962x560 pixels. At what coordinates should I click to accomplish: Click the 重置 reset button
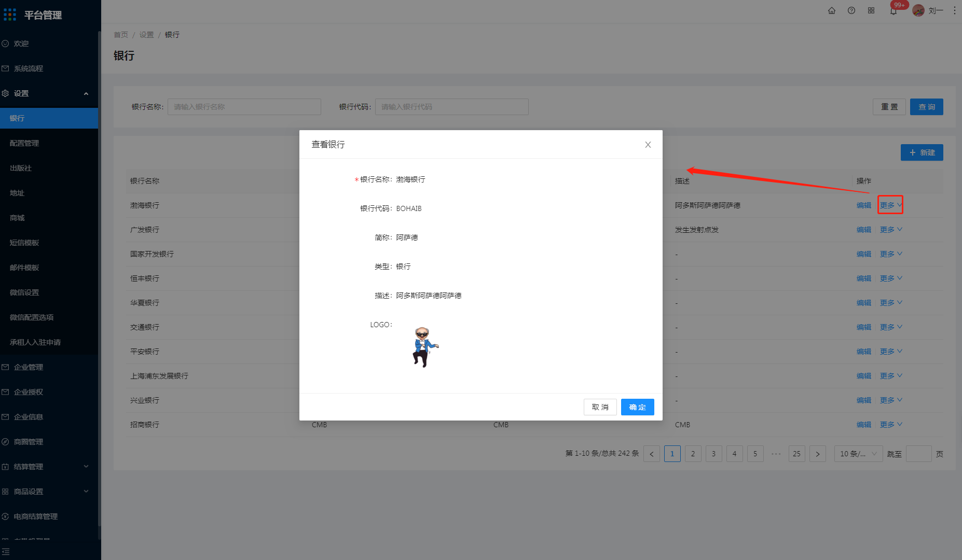889,107
